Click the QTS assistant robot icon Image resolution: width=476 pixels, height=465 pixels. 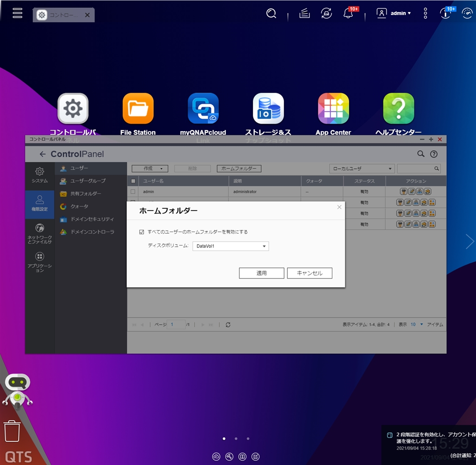coord(17,390)
